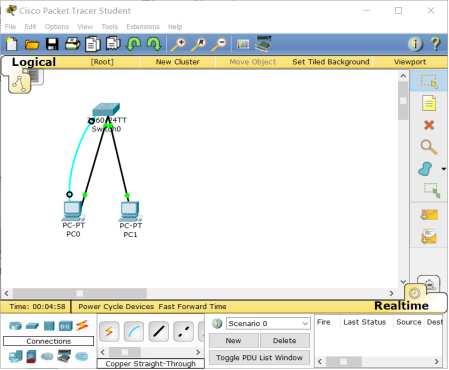Open the Scenario 0 dropdown
The width and height of the screenshot is (449, 370).
(x=268, y=323)
